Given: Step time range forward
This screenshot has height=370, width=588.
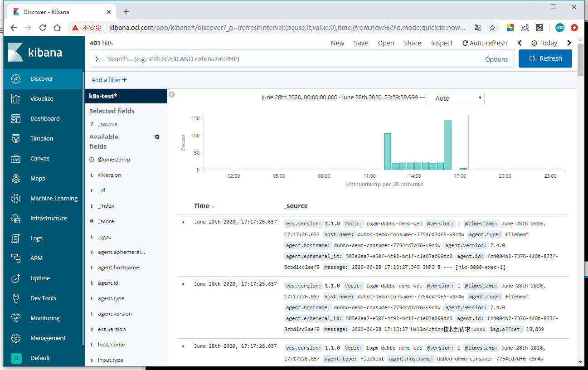Looking at the screenshot, I should point(569,43).
